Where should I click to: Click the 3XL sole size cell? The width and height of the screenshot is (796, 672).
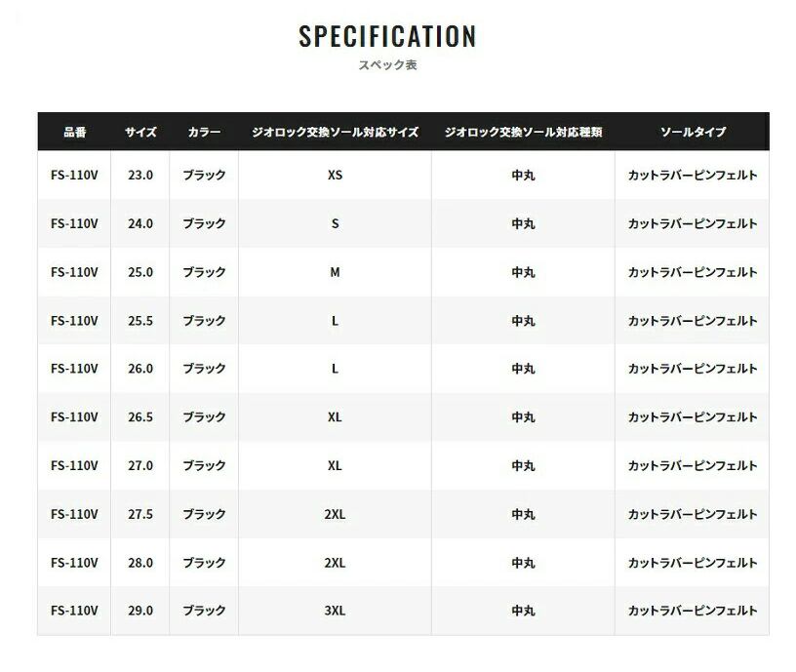tap(335, 611)
